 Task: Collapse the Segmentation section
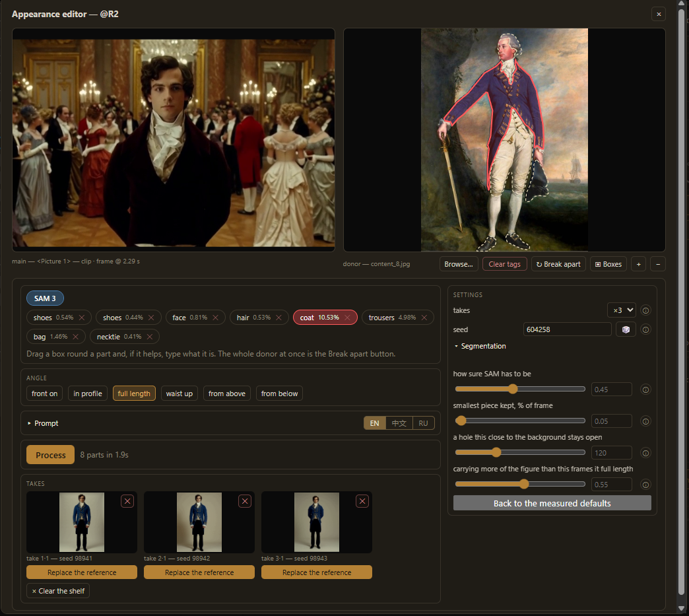click(480, 347)
